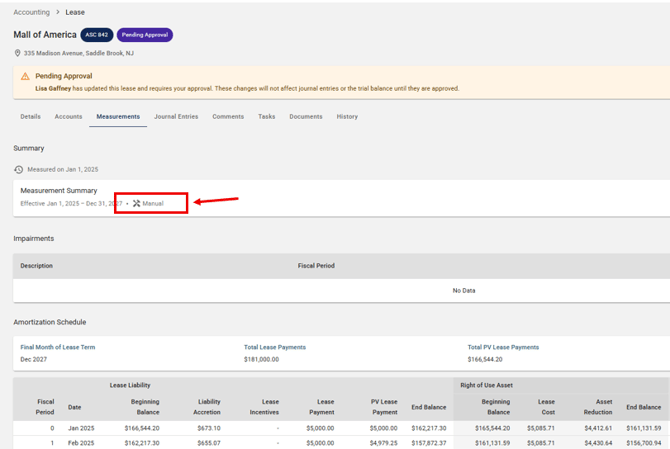Select the Tasks tab
Viewport: 670px width, 449px height.
point(266,117)
